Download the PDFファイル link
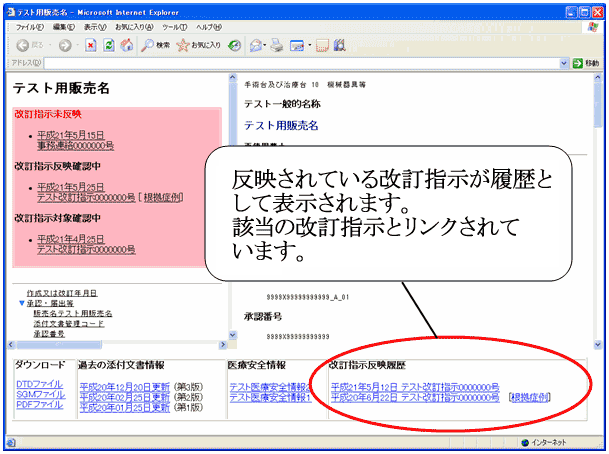 click(x=39, y=404)
